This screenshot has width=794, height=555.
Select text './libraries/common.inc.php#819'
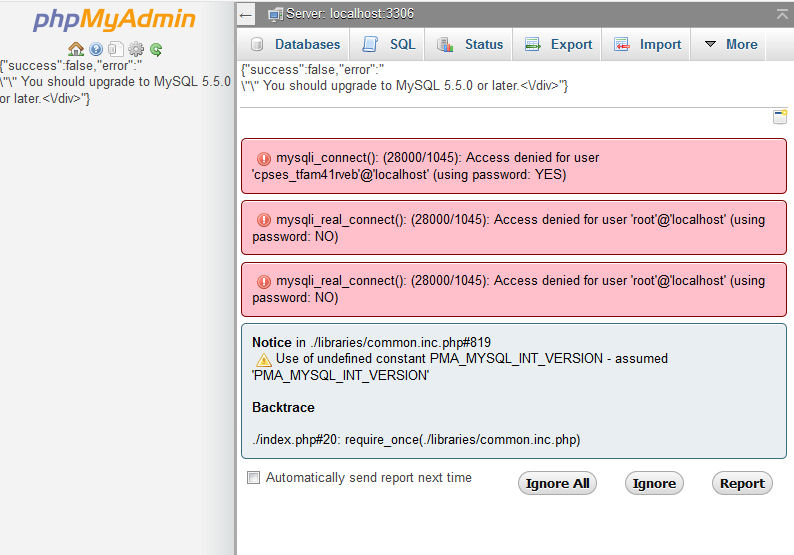click(400, 343)
